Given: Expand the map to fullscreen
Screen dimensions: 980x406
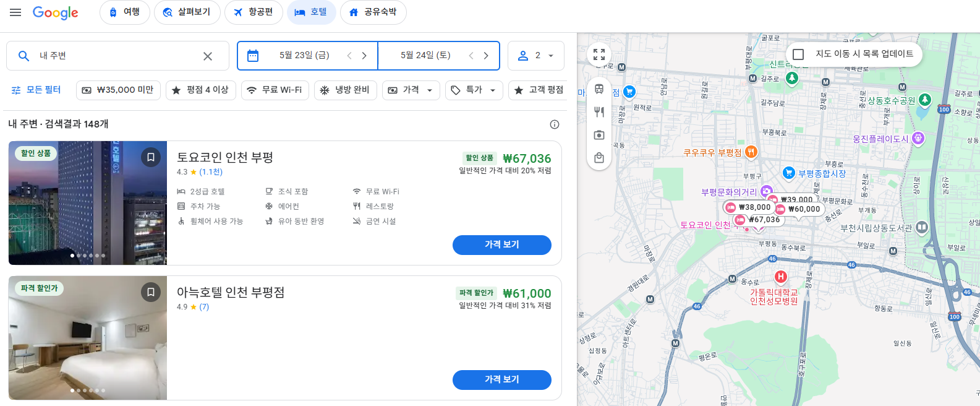Looking at the screenshot, I should point(599,54).
